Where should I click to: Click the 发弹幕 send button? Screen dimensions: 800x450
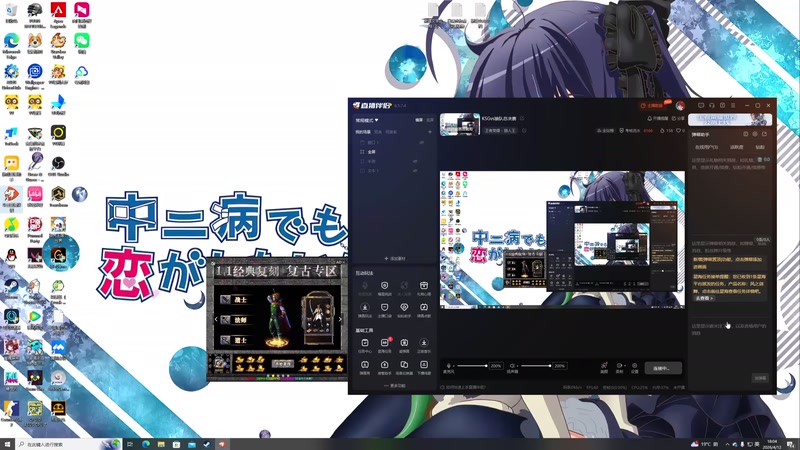click(x=760, y=378)
